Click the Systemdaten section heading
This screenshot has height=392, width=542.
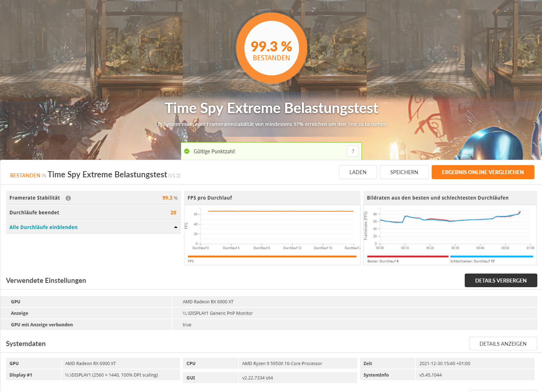point(26,344)
